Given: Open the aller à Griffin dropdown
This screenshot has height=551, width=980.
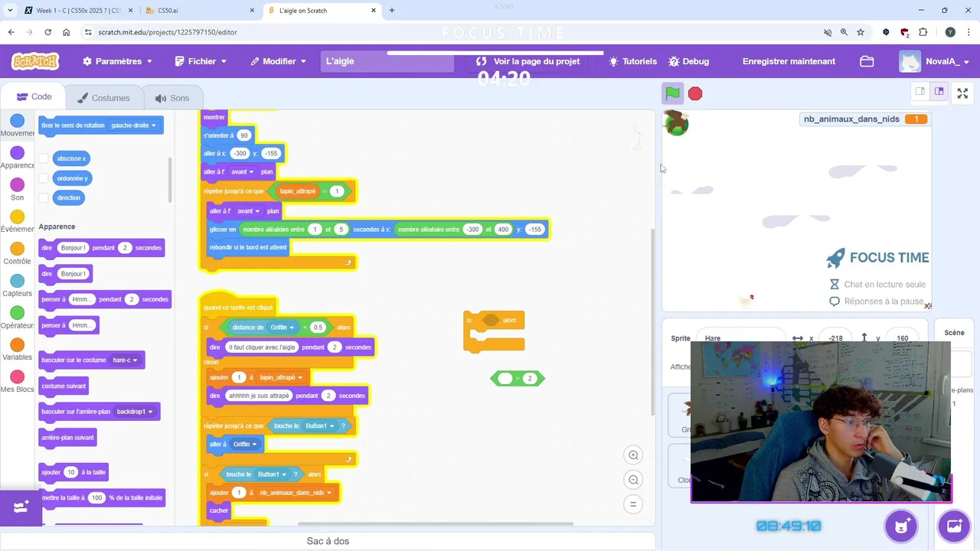Looking at the screenshot, I should click(245, 444).
